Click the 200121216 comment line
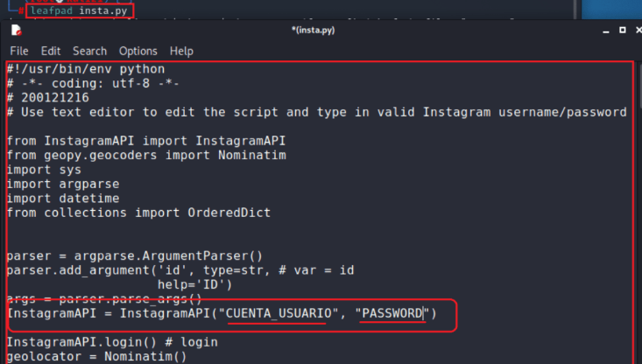Screen dimensions: 642x364 [x=48, y=98]
